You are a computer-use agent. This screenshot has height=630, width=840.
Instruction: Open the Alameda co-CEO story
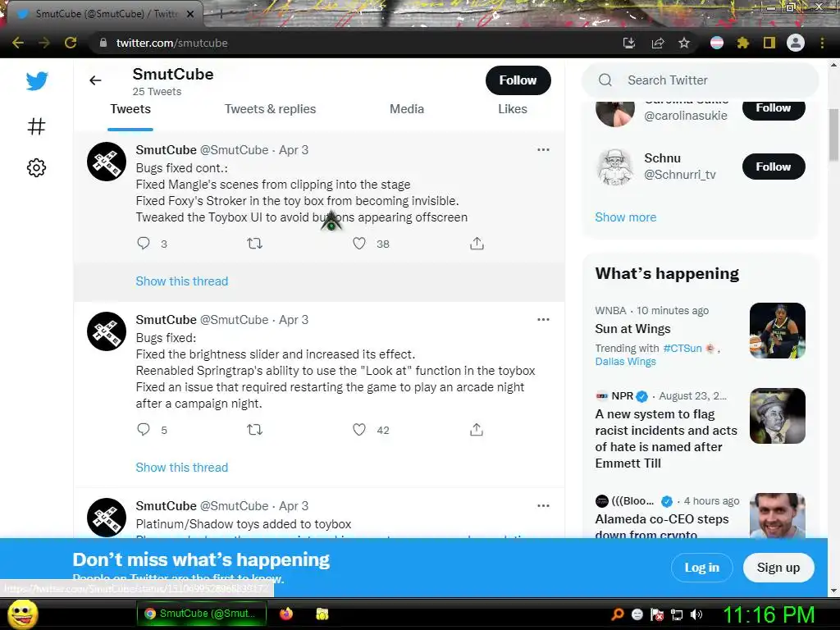point(662,526)
